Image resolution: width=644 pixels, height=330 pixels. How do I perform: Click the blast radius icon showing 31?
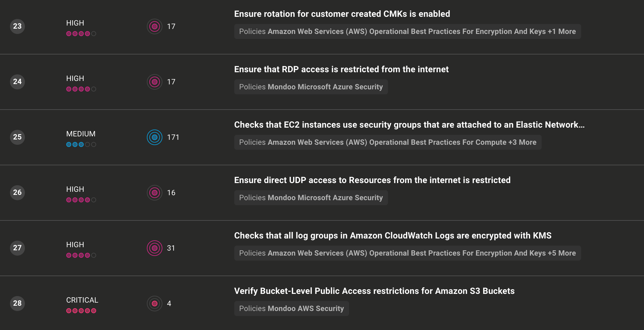pyautogui.click(x=155, y=248)
